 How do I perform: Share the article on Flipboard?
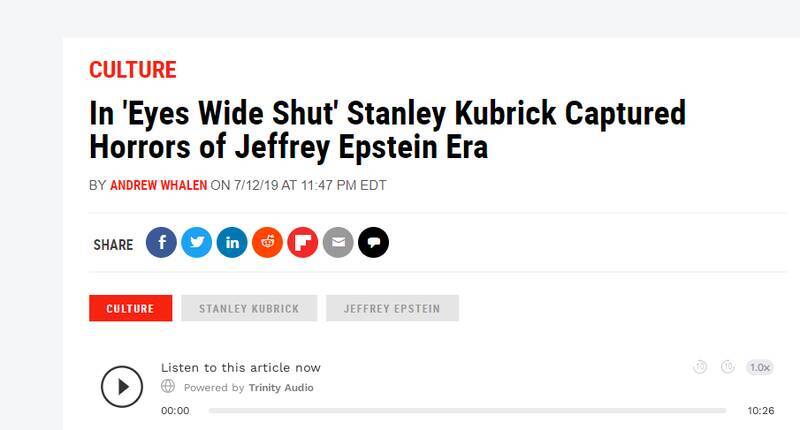pyautogui.click(x=303, y=243)
